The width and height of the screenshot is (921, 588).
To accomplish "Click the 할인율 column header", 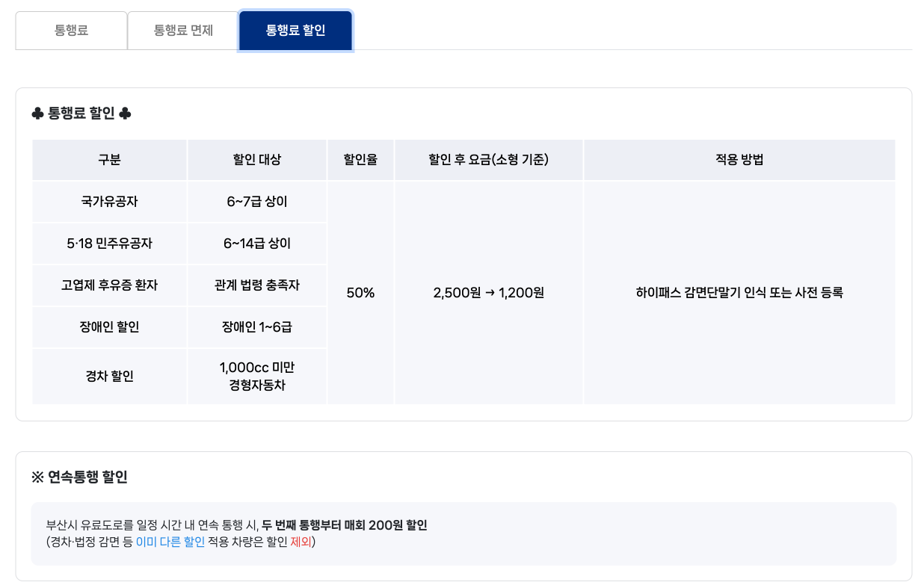I will point(360,159).
